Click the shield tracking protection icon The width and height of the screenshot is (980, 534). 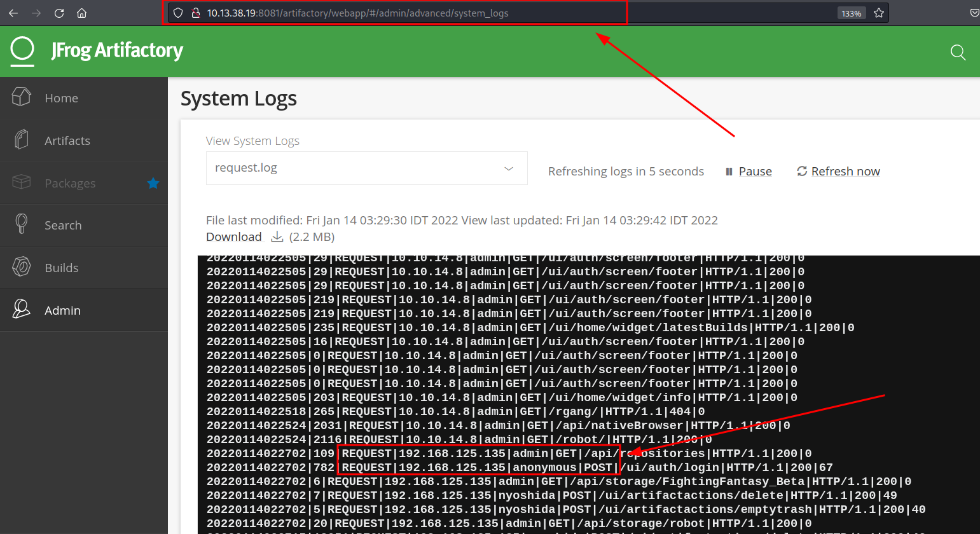[178, 13]
